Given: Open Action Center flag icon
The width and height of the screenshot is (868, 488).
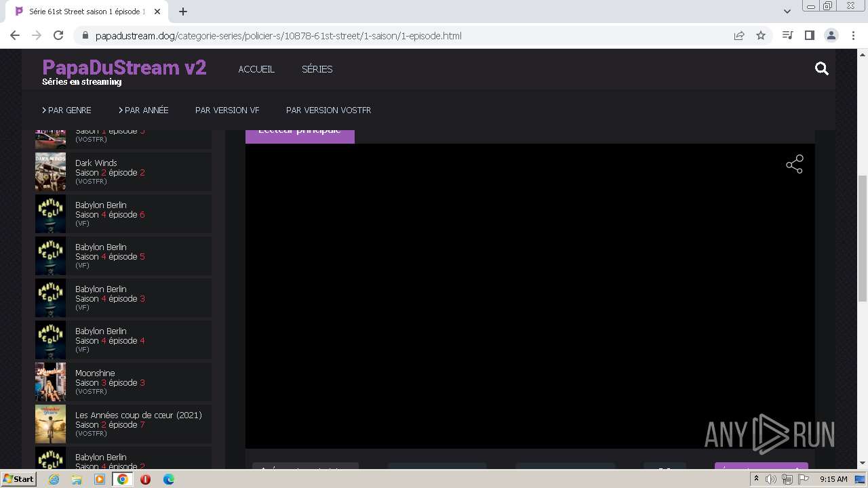Looking at the screenshot, I should [x=804, y=479].
